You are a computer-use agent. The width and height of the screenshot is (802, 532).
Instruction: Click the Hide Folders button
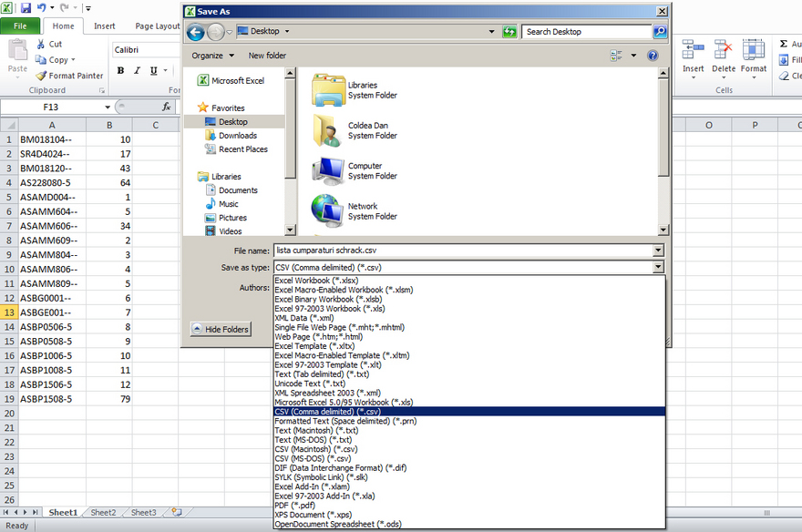(221, 329)
